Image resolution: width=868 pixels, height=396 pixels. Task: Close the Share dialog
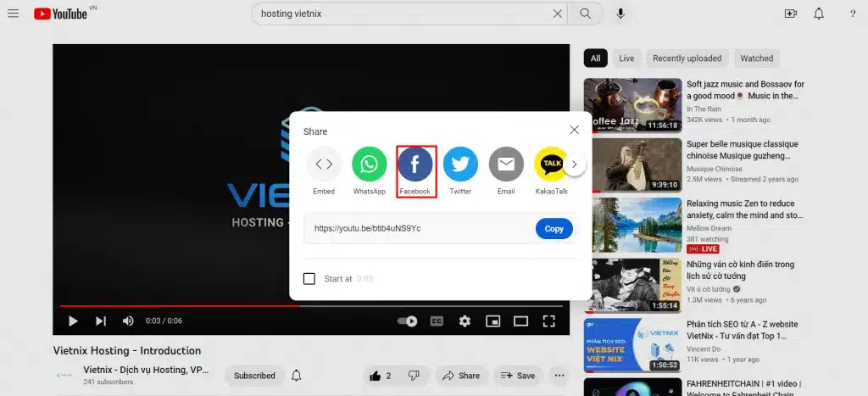pyautogui.click(x=574, y=130)
